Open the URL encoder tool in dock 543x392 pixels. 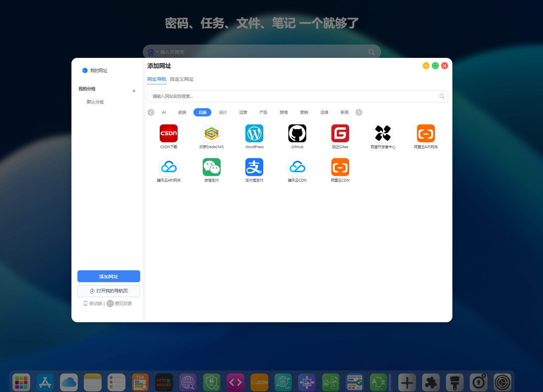pos(283,382)
